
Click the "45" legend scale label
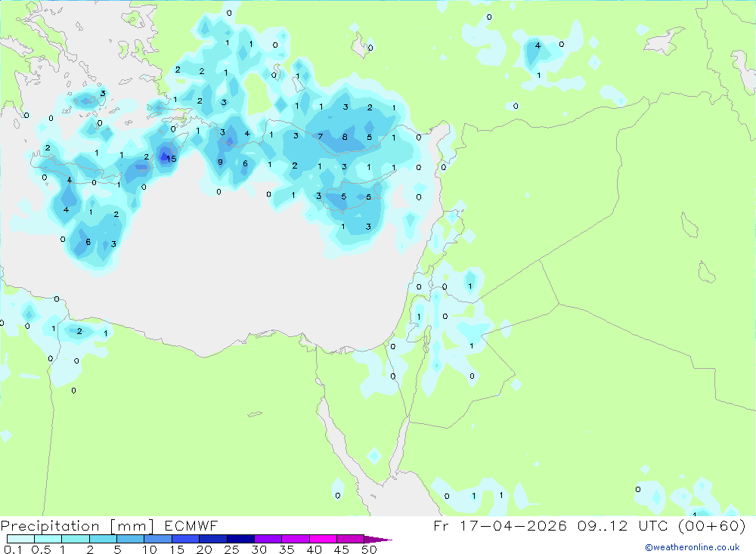click(342, 549)
